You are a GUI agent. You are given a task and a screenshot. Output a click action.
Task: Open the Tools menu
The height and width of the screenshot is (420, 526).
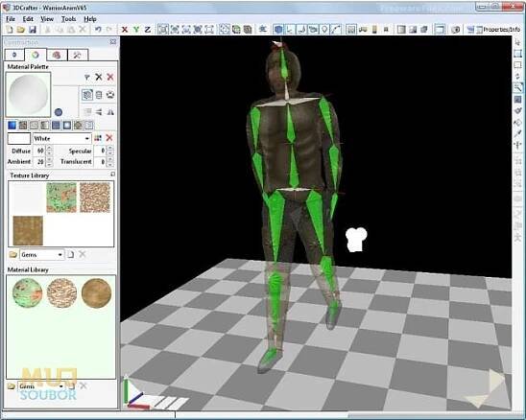click(x=68, y=19)
